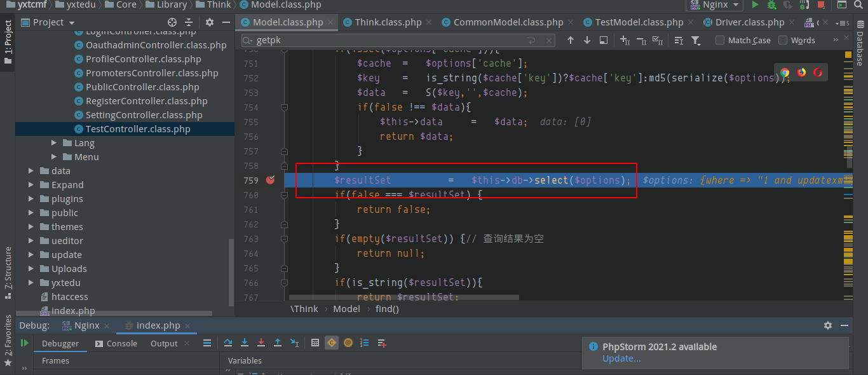Open Chrome browser preview icon

pos(785,72)
